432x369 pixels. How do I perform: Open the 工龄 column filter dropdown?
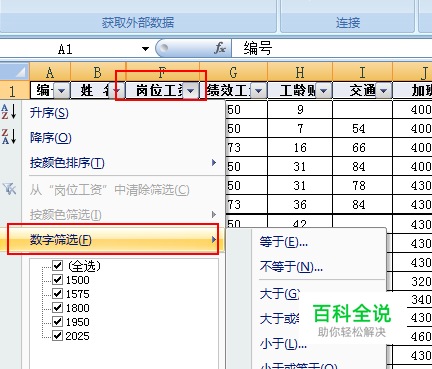click(x=323, y=90)
